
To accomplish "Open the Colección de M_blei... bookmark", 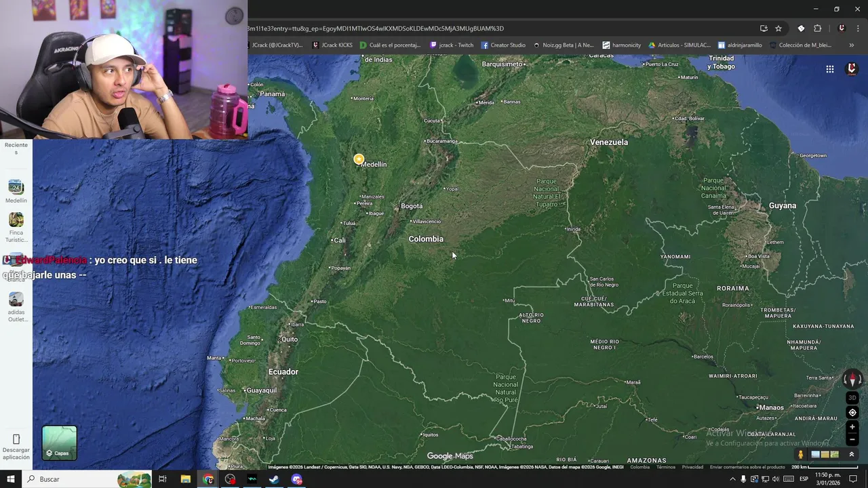I will point(800,45).
